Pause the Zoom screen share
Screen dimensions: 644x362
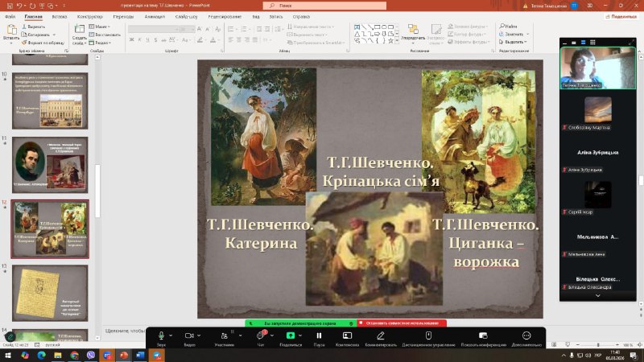[319, 335]
